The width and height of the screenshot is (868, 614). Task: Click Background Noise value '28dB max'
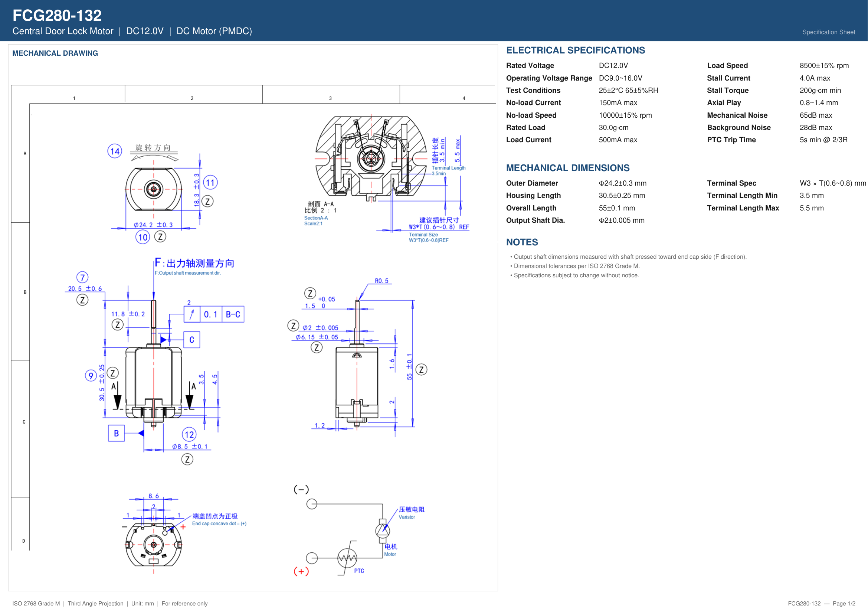point(816,127)
